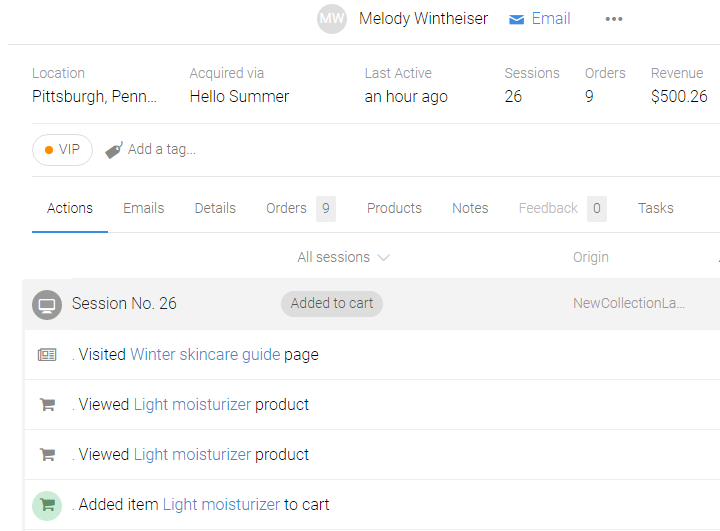Image resolution: width=720 pixels, height=531 pixels.
Task: Click the Email envelope icon
Action: (517, 19)
